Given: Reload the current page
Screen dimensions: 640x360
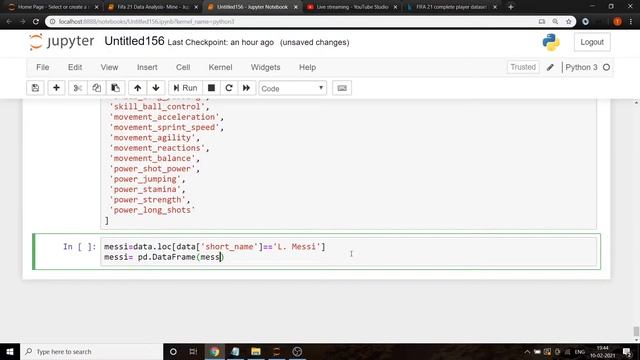Looking at the screenshot, I should pos(36,22).
